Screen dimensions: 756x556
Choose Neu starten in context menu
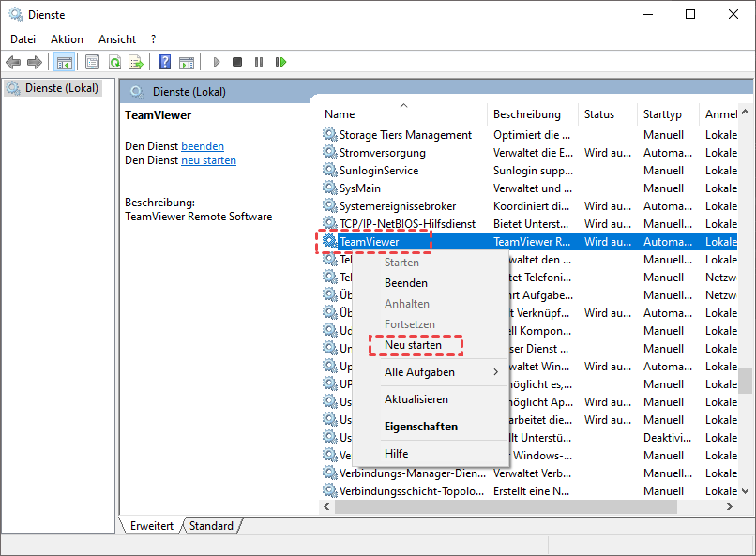click(x=413, y=345)
